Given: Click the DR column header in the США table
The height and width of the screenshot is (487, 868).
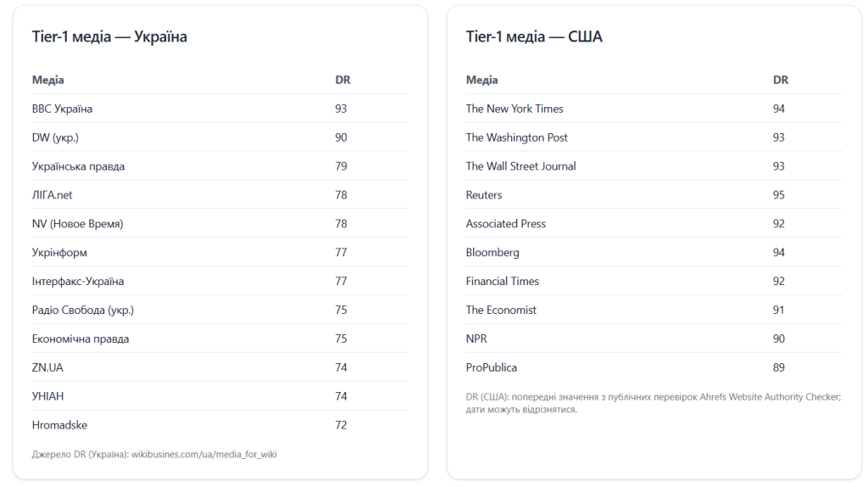Looking at the screenshot, I should pos(781,80).
